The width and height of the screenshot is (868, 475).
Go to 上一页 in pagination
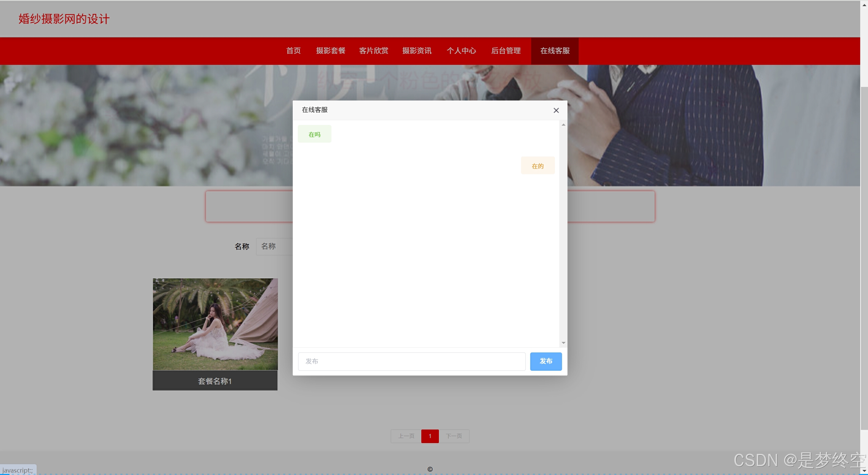point(406,436)
